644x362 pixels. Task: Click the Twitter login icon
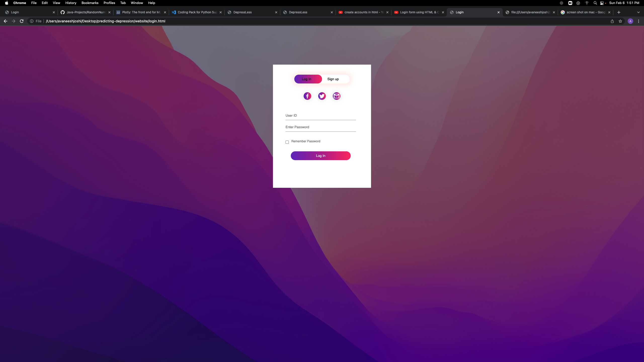tap(322, 96)
